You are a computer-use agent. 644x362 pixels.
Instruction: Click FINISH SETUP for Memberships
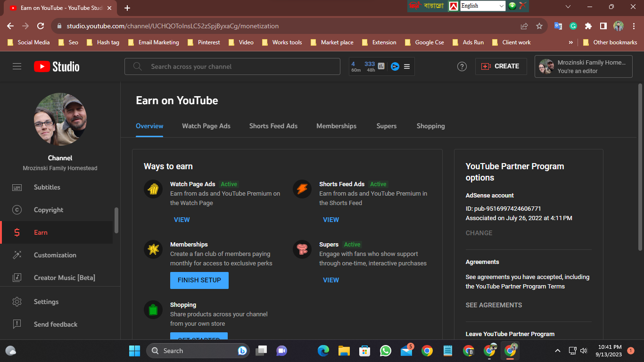click(x=199, y=280)
